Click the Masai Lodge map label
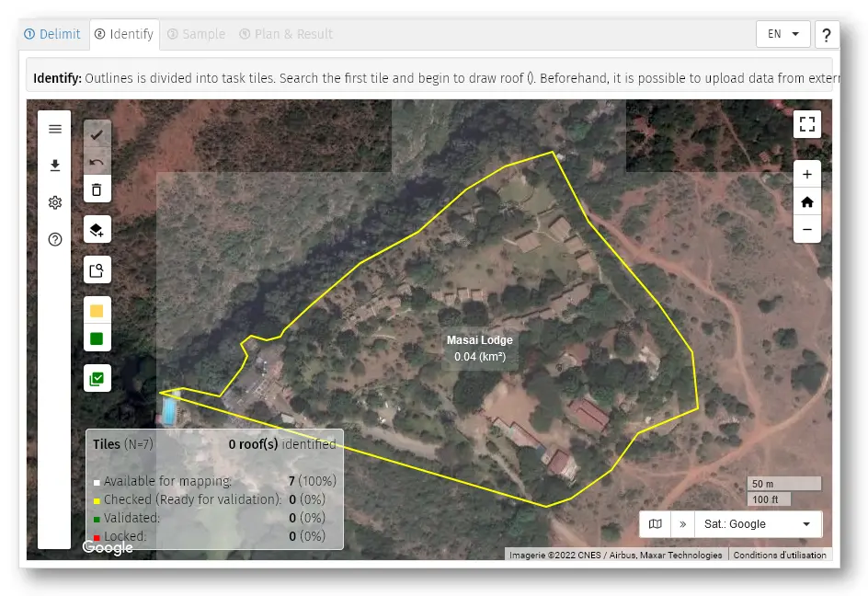 [x=480, y=340]
